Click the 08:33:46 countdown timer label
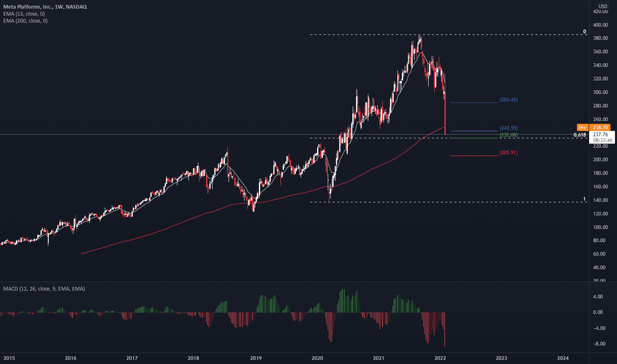 point(602,140)
